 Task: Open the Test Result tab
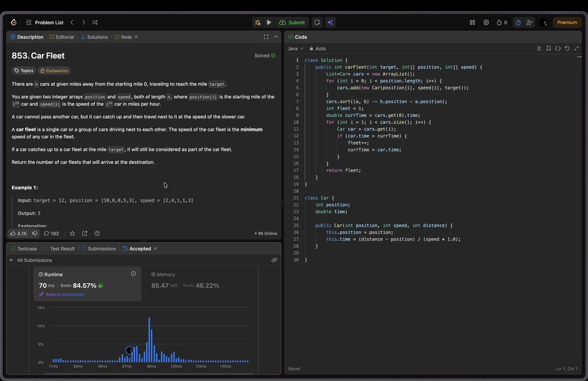point(62,249)
